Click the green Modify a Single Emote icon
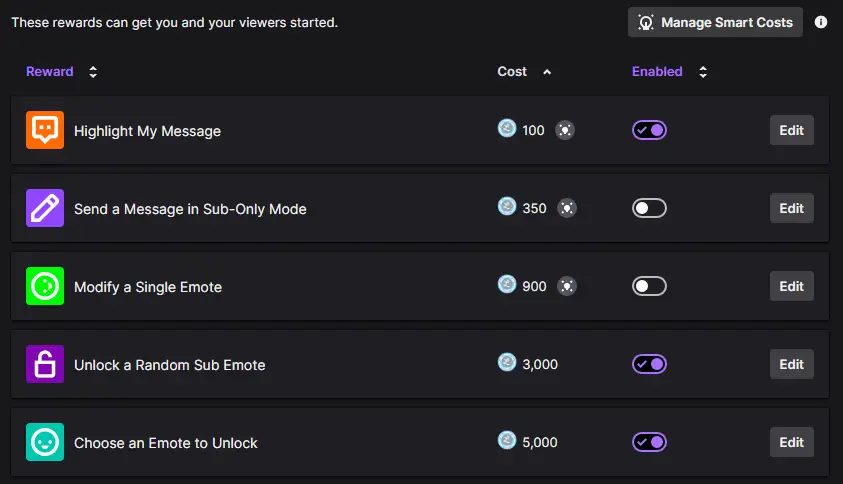 click(x=45, y=286)
